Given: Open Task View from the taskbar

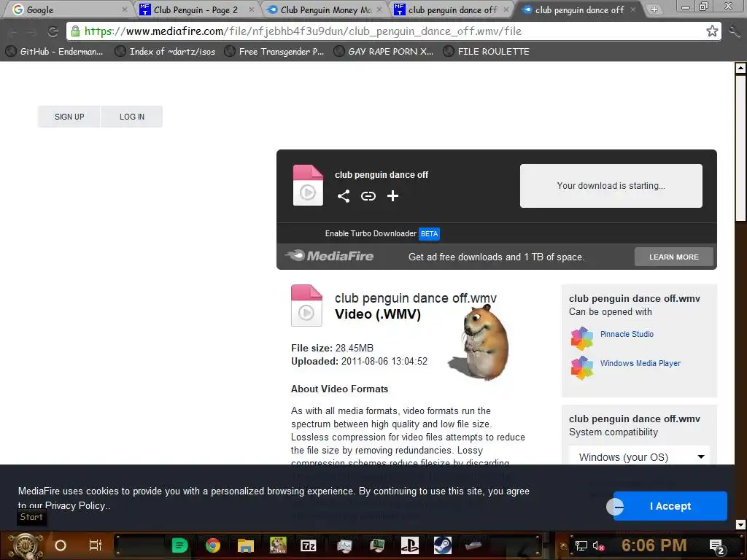Looking at the screenshot, I should (x=96, y=545).
